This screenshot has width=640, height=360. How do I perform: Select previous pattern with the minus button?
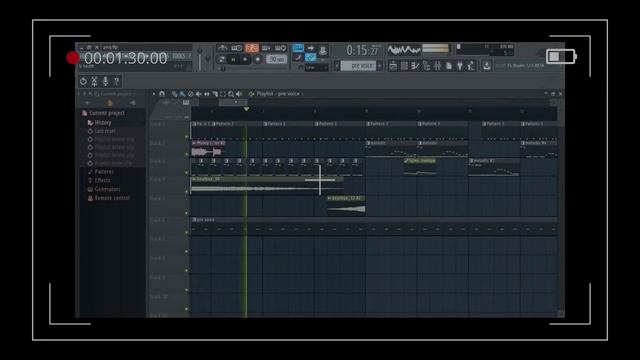click(337, 66)
